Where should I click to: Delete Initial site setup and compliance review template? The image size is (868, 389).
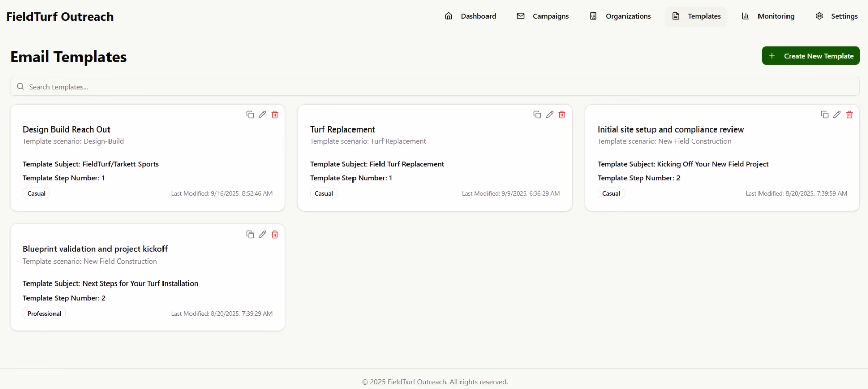click(849, 115)
